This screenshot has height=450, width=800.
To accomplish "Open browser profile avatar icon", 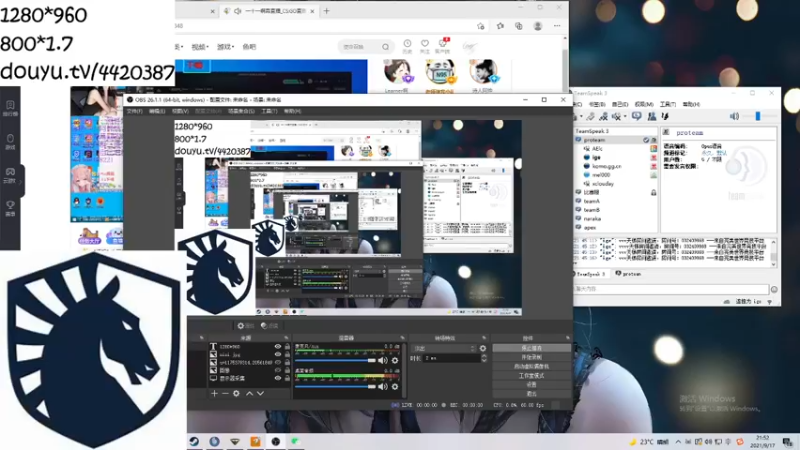I will [538, 26].
